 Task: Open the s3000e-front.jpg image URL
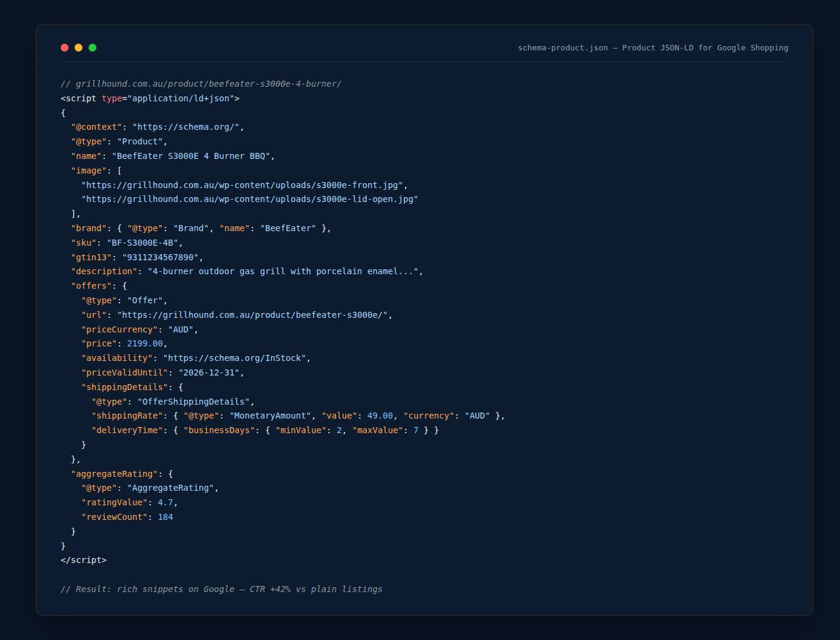[x=243, y=184]
